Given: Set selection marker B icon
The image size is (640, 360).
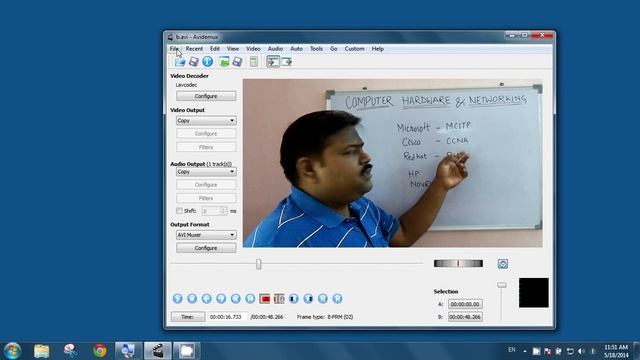Looking at the screenshot, I should pos(279,299).
